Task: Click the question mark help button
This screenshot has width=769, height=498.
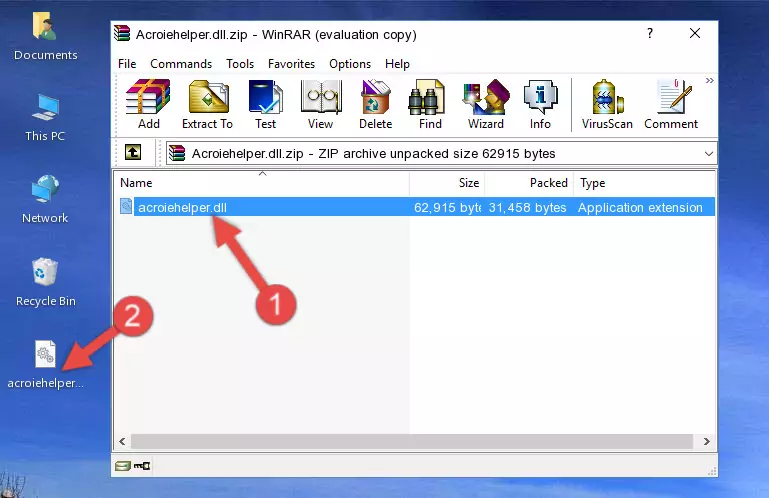Action: click(650, 33)
